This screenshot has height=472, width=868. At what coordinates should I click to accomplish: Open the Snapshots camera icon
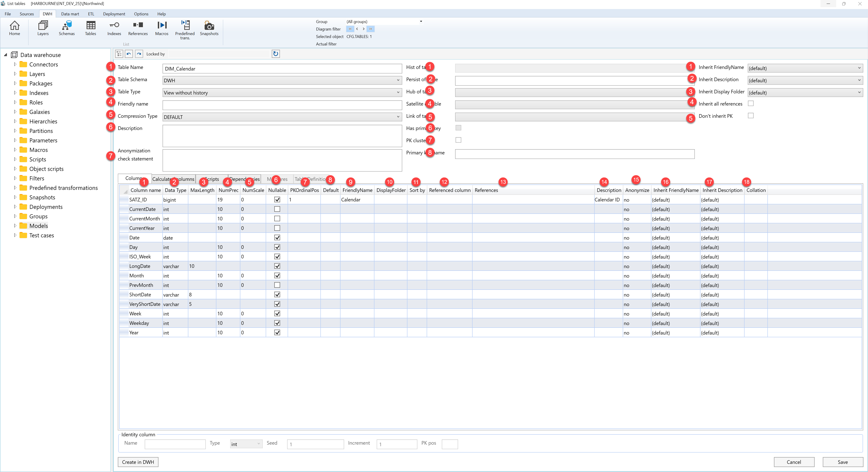coord(209,28)
